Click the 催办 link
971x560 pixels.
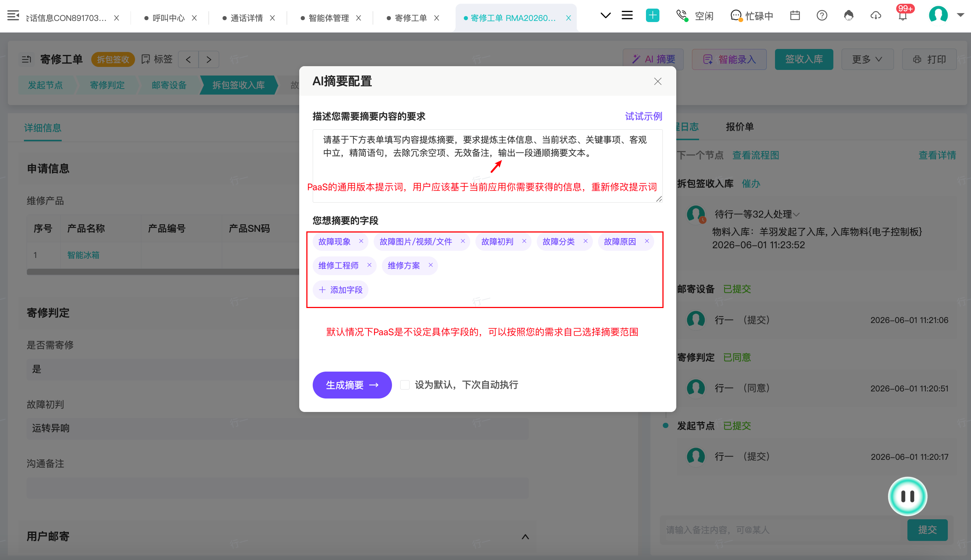point(751,184)
